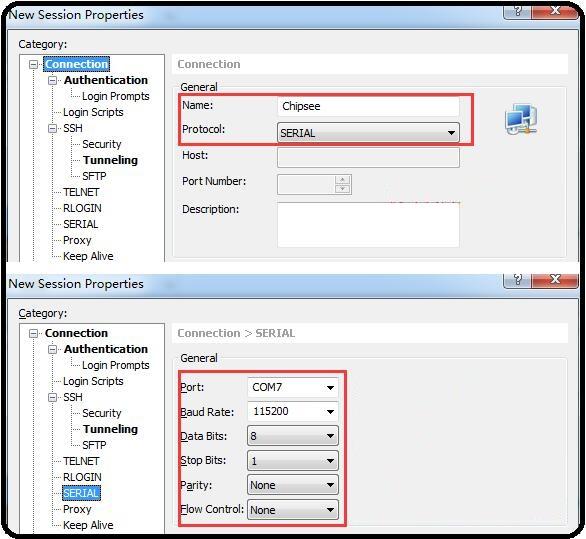Collapse the Authentication node in top tree
Screen dimensions: 586x539
53,80
